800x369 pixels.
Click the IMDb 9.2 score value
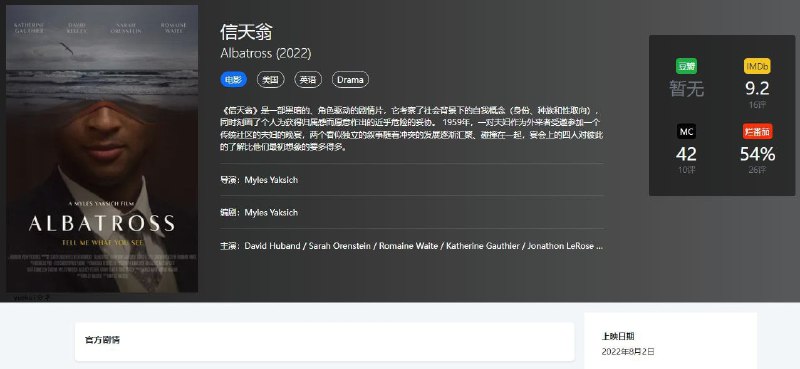[757, 89]
